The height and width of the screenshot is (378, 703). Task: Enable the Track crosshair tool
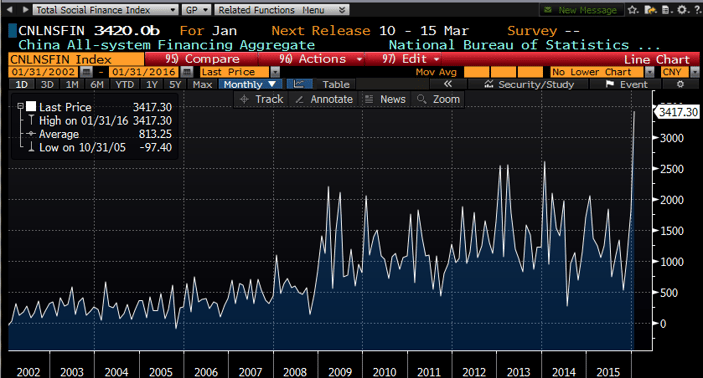[x=262, y=99]
